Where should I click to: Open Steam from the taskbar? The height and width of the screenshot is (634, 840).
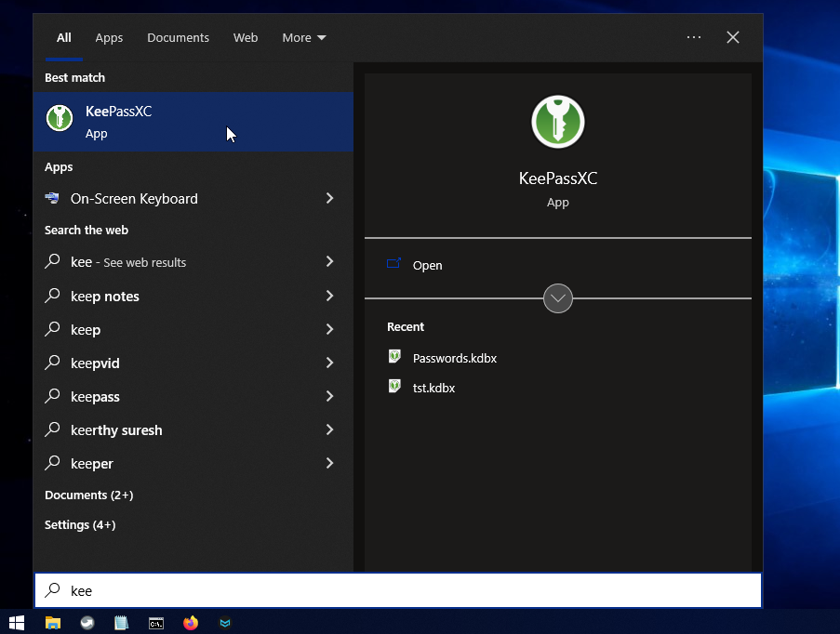pos(87,623)
